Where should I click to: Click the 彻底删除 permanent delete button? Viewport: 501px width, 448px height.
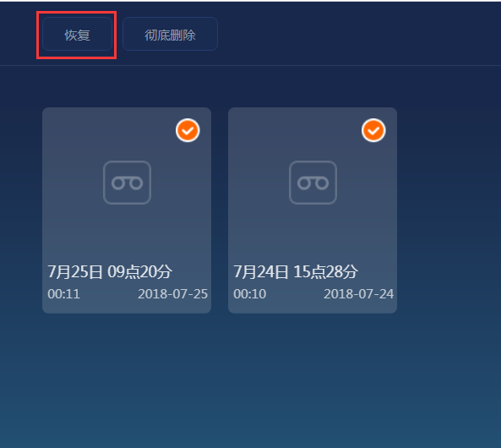170,34
